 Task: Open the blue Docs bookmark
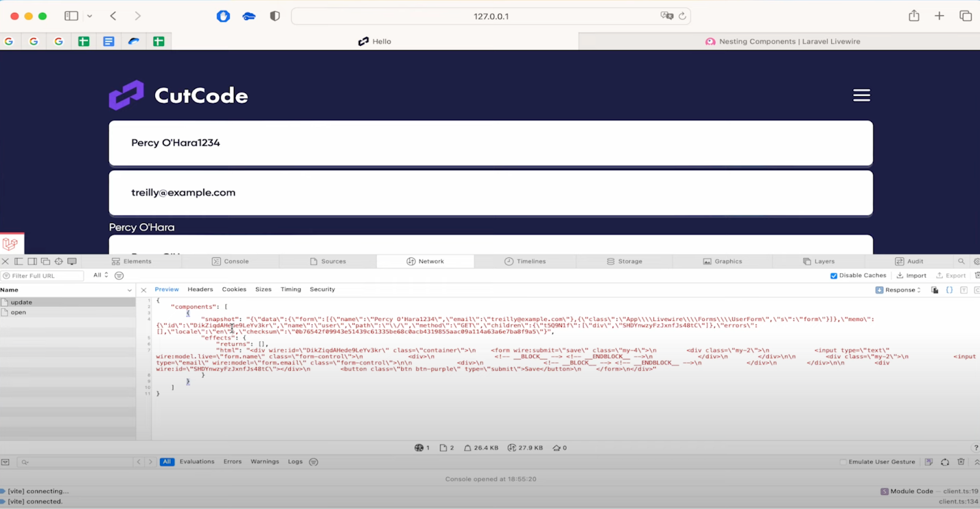tap(108, 41)
